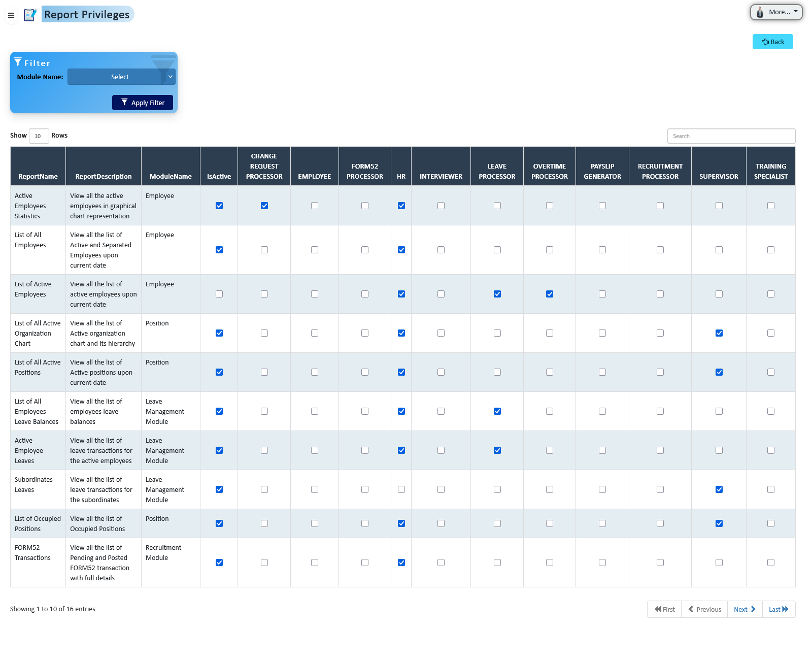The image size is (812, 661).
Task: Click the Show rows count box
Action: [39, 136]
